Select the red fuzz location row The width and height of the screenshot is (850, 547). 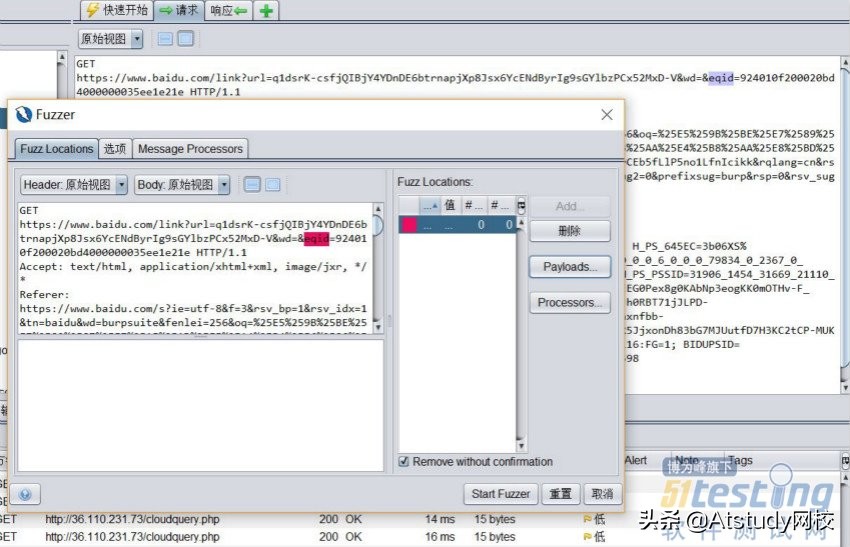click(456, 224)
